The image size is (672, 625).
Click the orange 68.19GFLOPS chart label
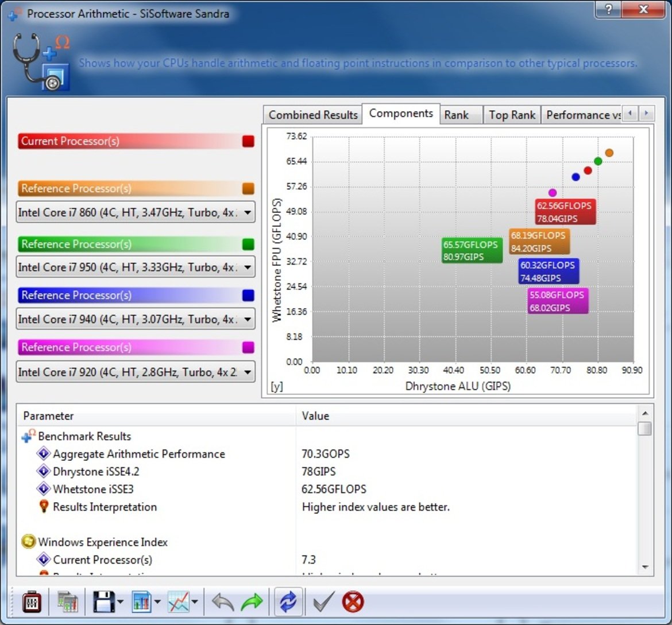(x=539, y=242)
